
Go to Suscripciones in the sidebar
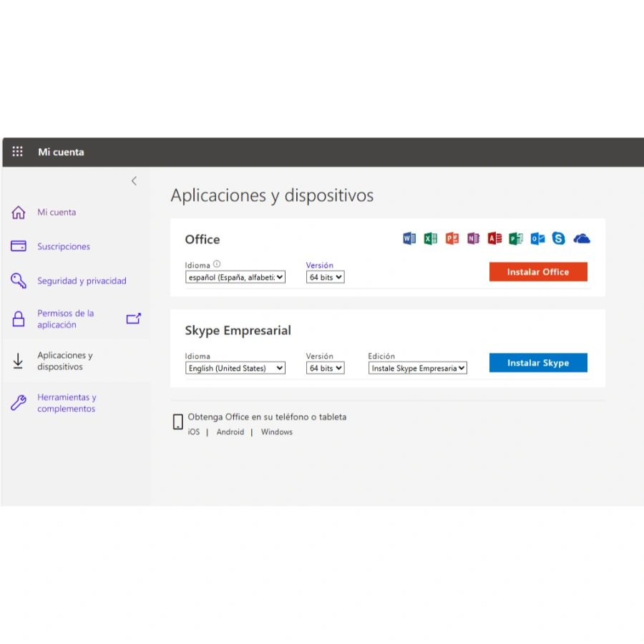coord(64,247)
